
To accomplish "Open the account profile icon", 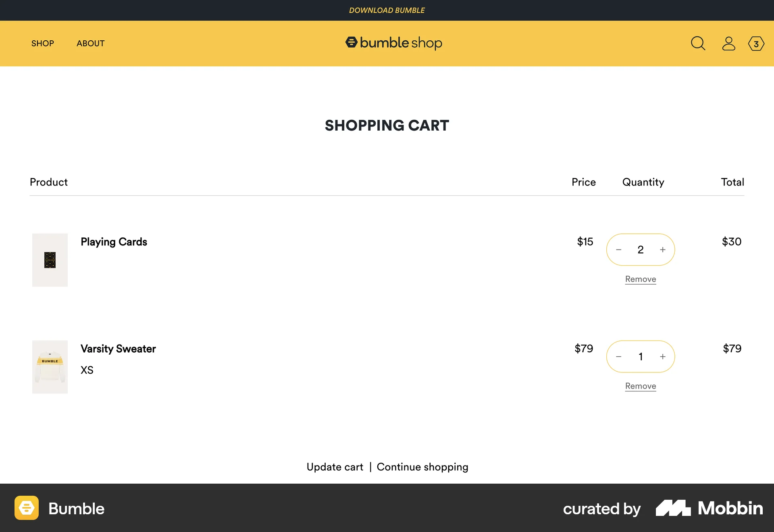I will pyautogui.click(x=728, y=44).
